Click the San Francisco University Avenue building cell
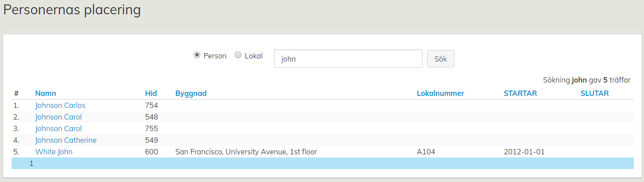The image size is (644, 182). click(x=246, y=152)
